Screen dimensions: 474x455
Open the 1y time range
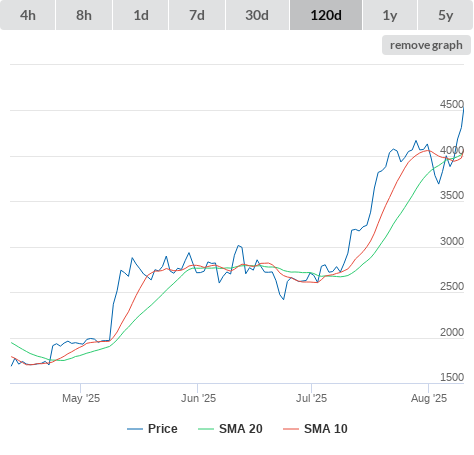tap(390, 15)
